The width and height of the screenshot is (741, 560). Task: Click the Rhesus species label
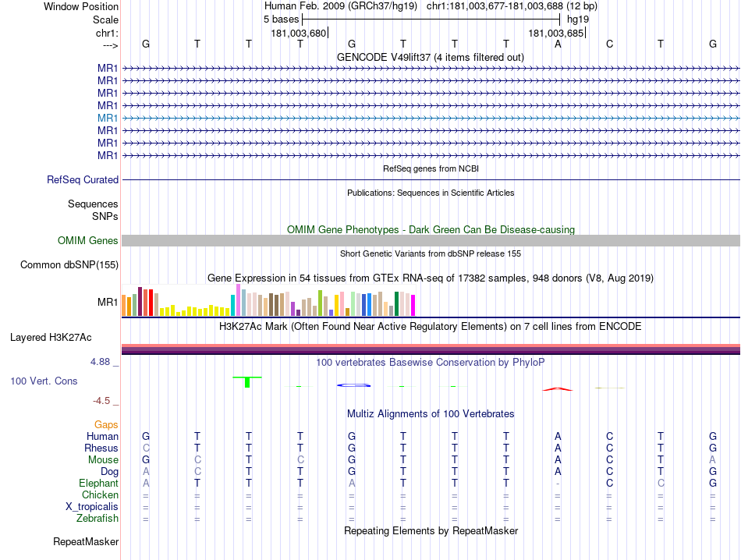pos(101,448)
